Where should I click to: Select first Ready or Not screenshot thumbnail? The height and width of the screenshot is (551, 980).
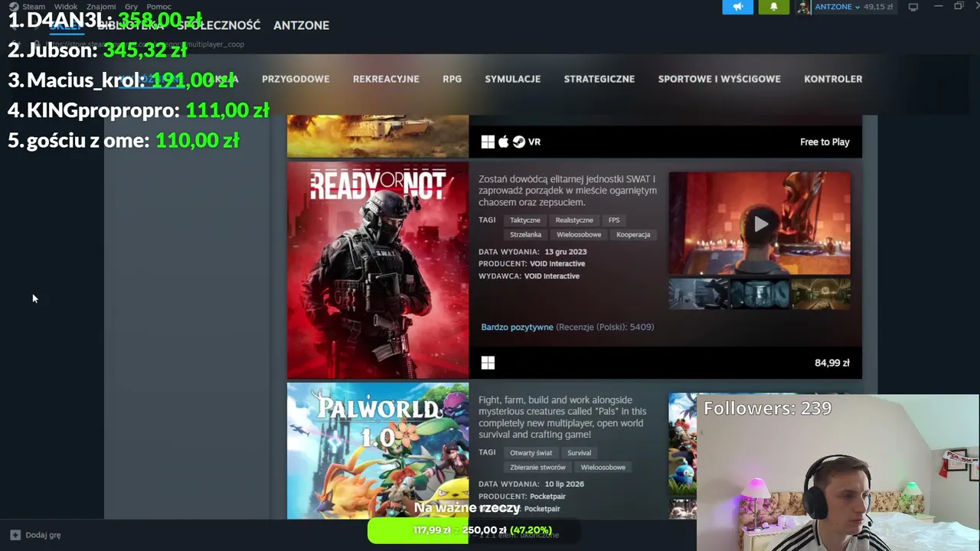699,294
